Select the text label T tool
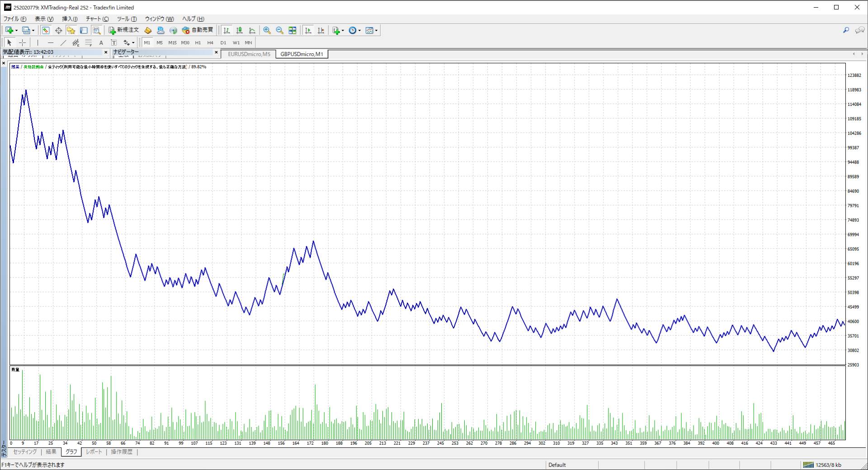 tap(113, 42)
